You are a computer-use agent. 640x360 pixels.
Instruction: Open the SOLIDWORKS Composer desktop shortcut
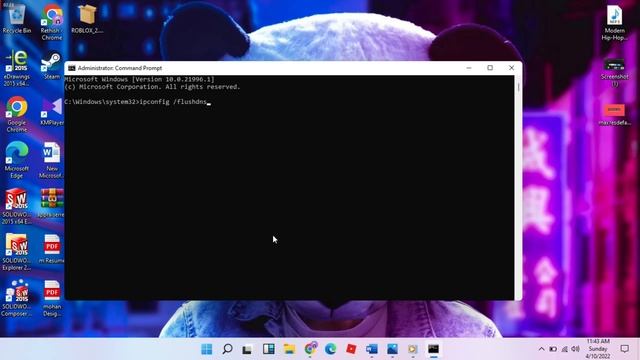click(17, 298)
